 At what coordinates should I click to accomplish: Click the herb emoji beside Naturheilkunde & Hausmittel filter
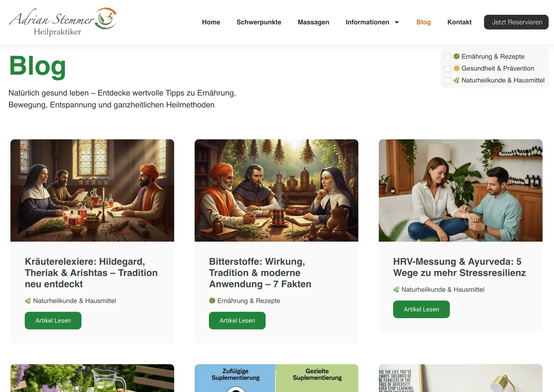(456, 80)
